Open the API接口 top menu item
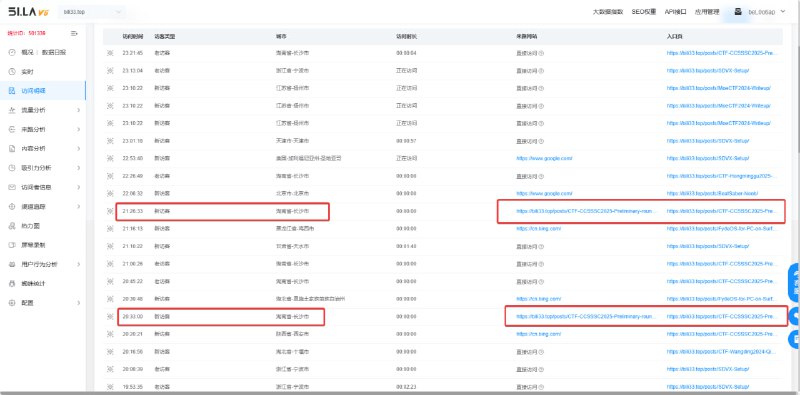The height and width of the screenshot is (395, 800). coord(675,12)
